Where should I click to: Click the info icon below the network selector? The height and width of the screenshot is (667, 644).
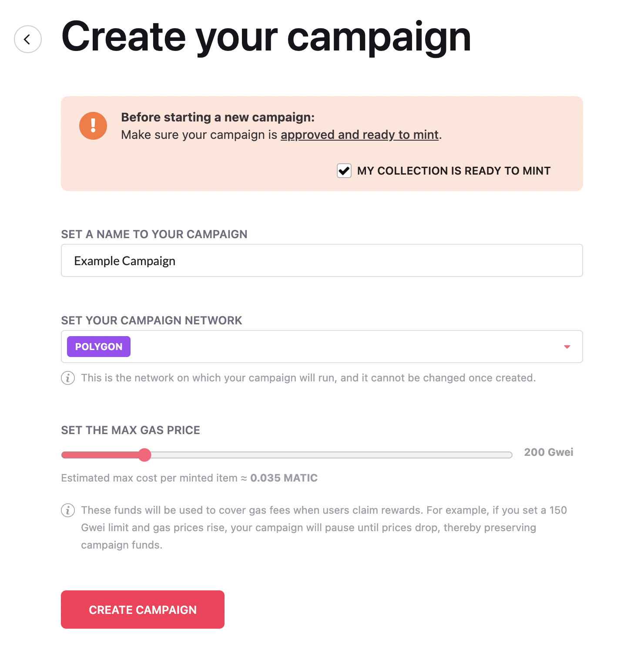(x=68, y=378)
